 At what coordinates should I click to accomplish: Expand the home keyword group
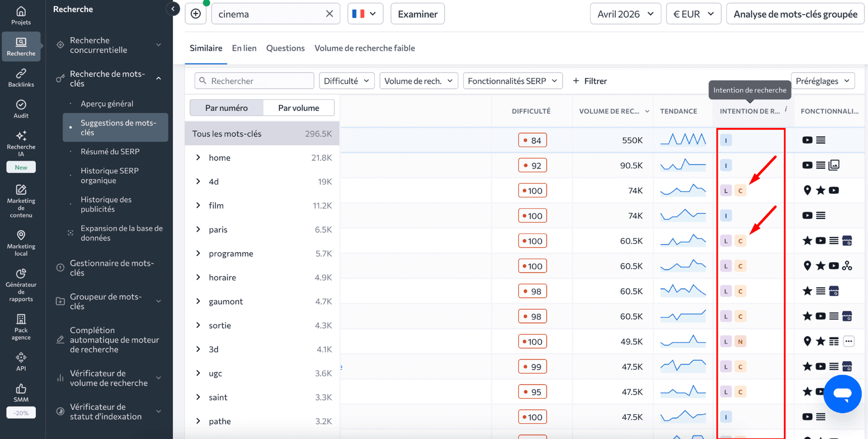point(198,157)
